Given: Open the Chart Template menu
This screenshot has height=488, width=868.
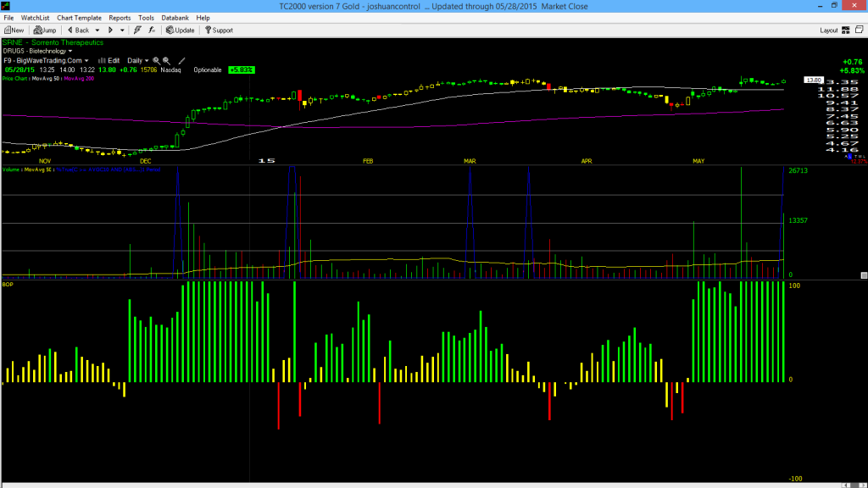Looking at the screenshot, I should pos(79,18).
